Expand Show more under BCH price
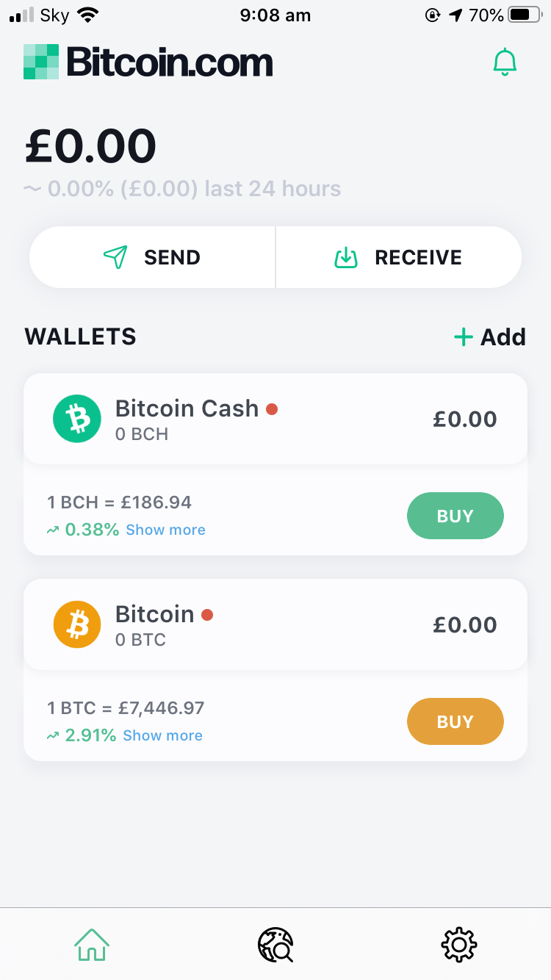Viewport: 551px width, 980px height. [x=165, y=530]
